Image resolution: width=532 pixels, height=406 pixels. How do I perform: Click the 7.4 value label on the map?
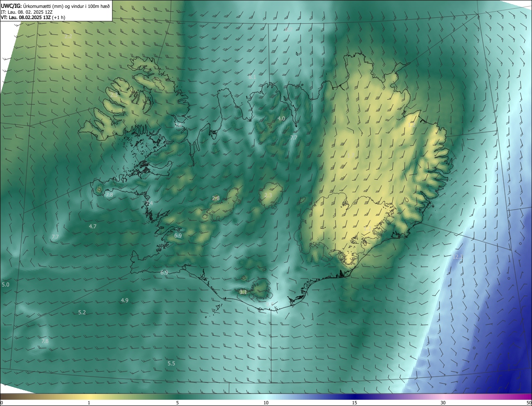pos(149,203)
